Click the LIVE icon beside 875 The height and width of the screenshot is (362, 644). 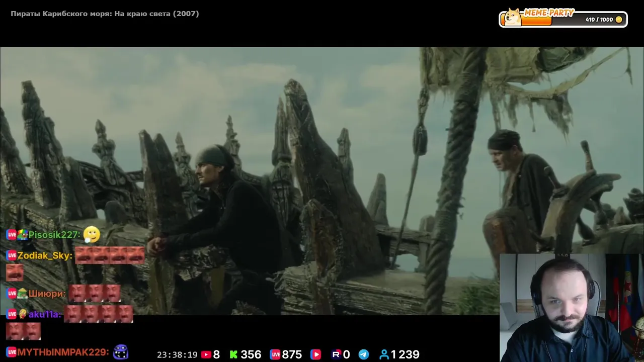(275, 354)
